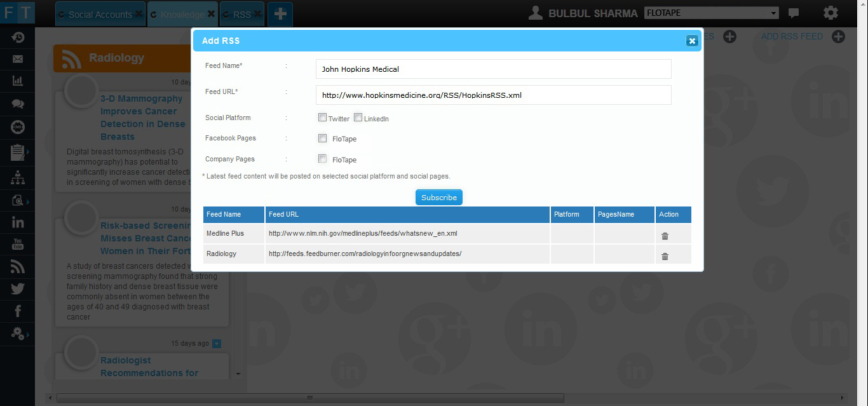This screenshot has width=868, height=406.
Task: Open the Twitter bird icon in sidebar
Action: pyautogui.click(x=18, y=289)
